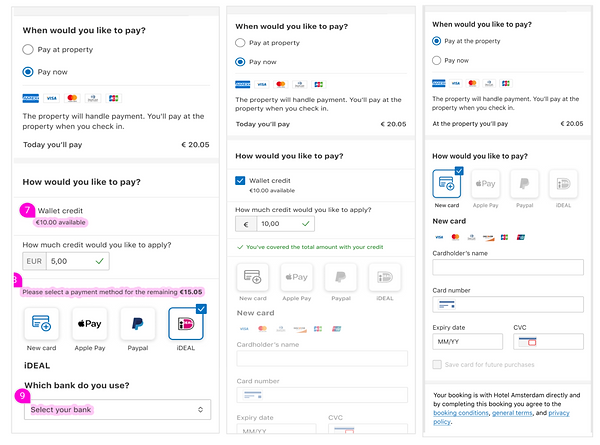Open booking conditions link
This screenshot has height=445, width=600.
(461, 413)
